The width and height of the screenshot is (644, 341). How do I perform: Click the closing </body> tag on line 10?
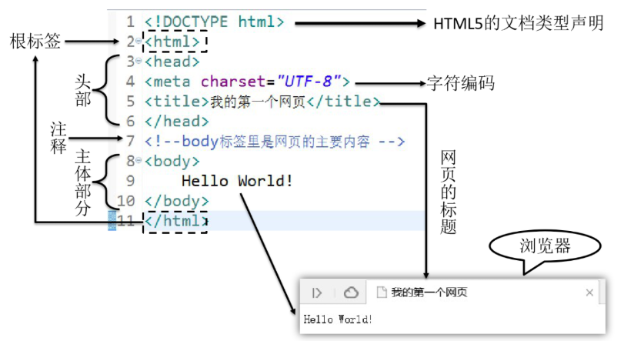(x=177, y=201)
